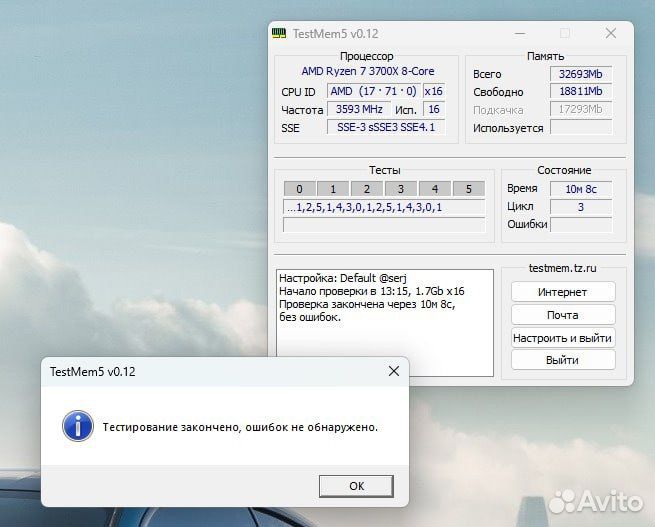Click the testmem.tz.ru group label
The height and width of the screenshot is (527, 655).
563,268
